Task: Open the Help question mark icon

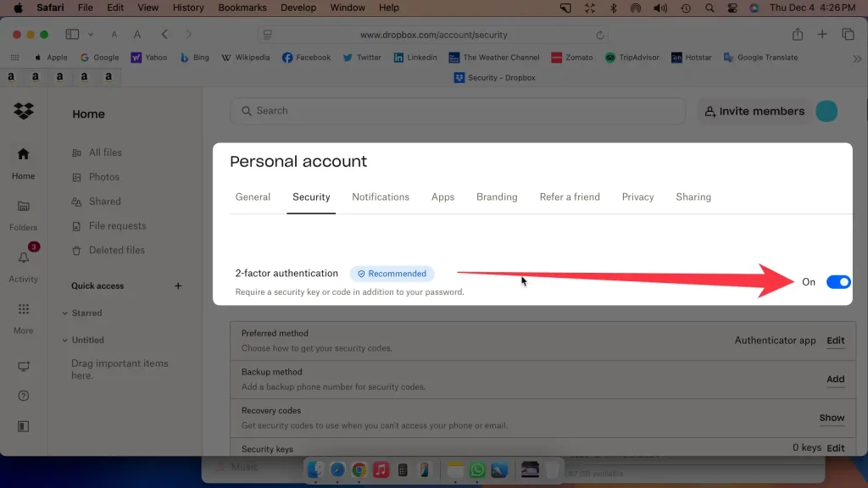Action: 23,395
